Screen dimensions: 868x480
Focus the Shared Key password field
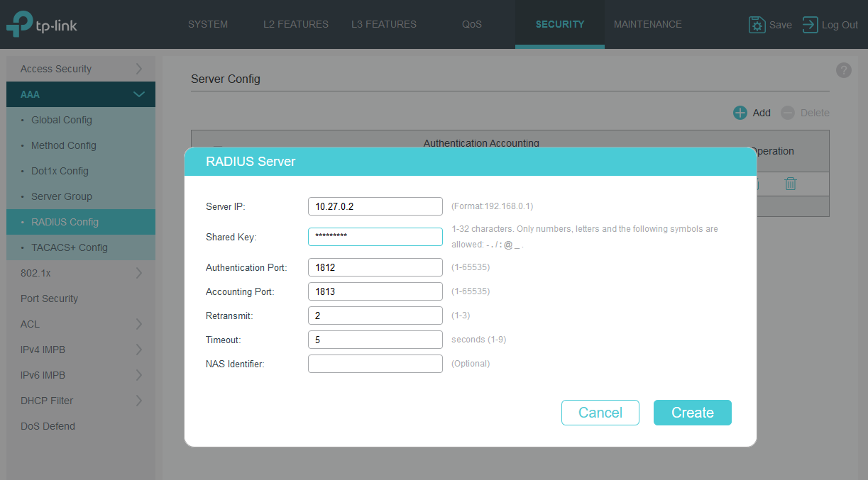375,237
